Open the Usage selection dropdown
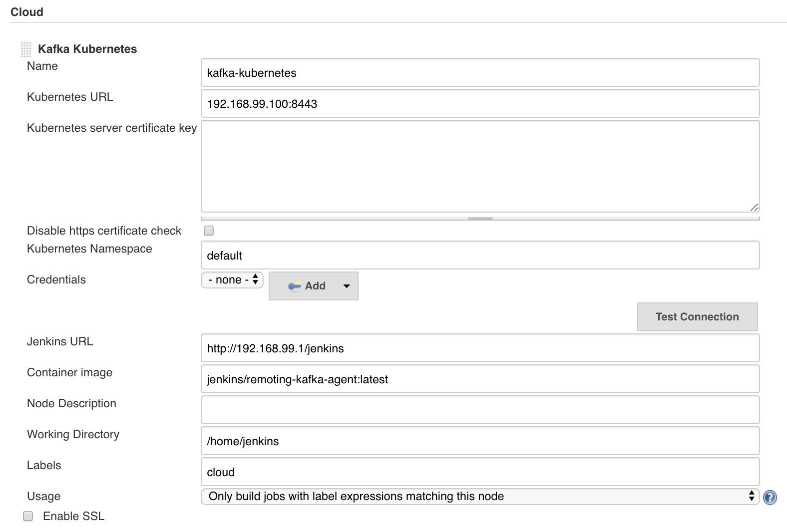787x532 pixels. tap(480, 496)
